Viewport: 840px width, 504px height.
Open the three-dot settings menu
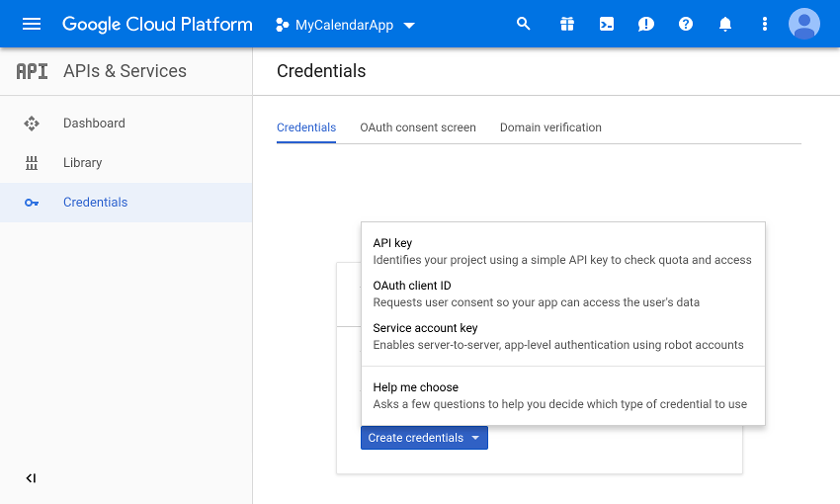click(x=765, y=24)
